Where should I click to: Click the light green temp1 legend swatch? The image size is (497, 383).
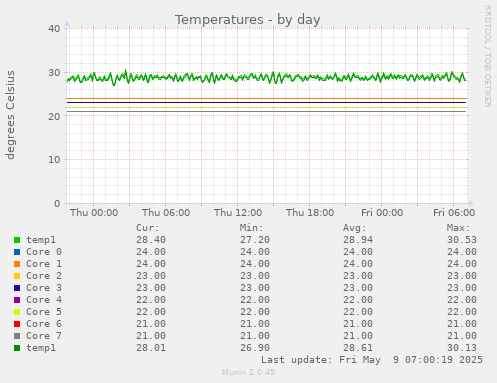pos(17,240)
